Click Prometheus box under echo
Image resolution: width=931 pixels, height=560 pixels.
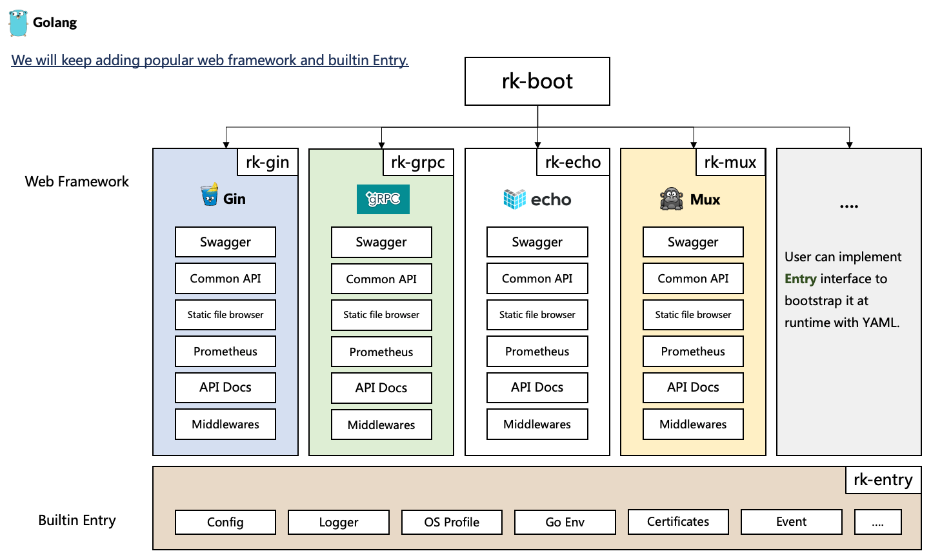537,352
